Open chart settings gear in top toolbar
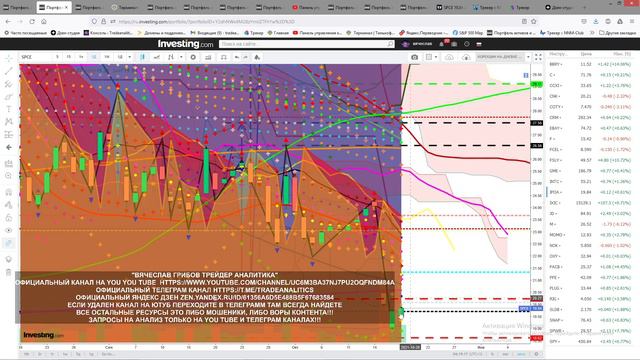Image resolution: width=640 pixels, height=360 pixels. pyautogui.click(x=193, y=57)
